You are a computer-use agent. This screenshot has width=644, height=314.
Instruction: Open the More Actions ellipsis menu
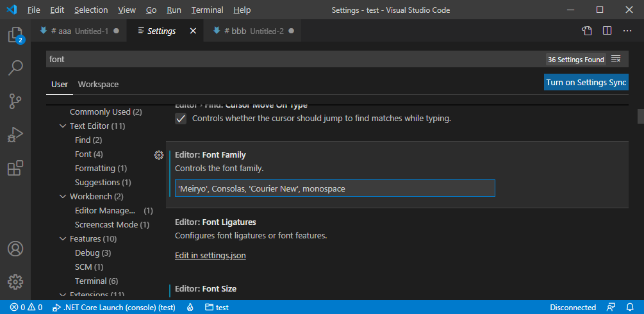click(627, 31)
